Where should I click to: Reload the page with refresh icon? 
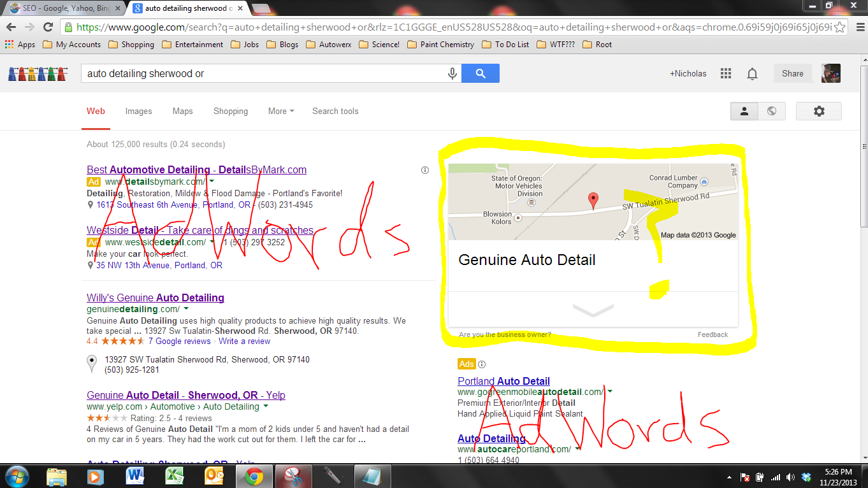pyautogui.click(x=48, y=27)
